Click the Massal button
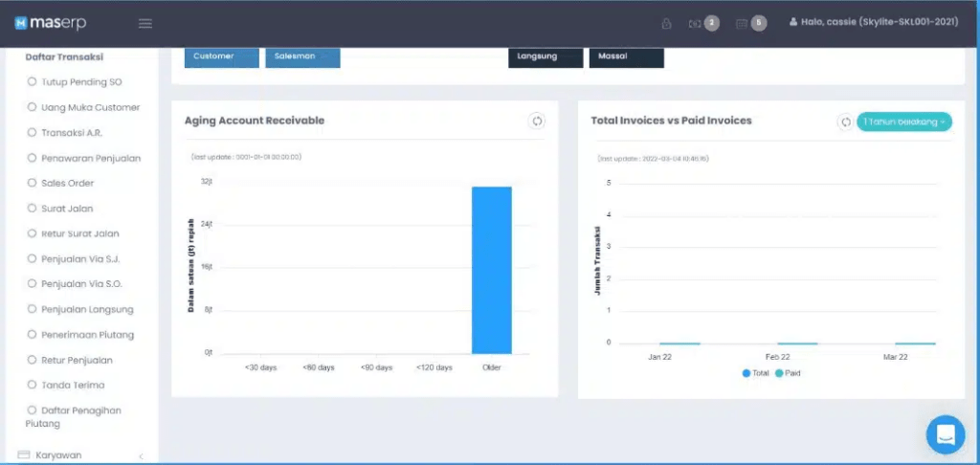Screen dimensions: 980x465 tap(626, 56)
